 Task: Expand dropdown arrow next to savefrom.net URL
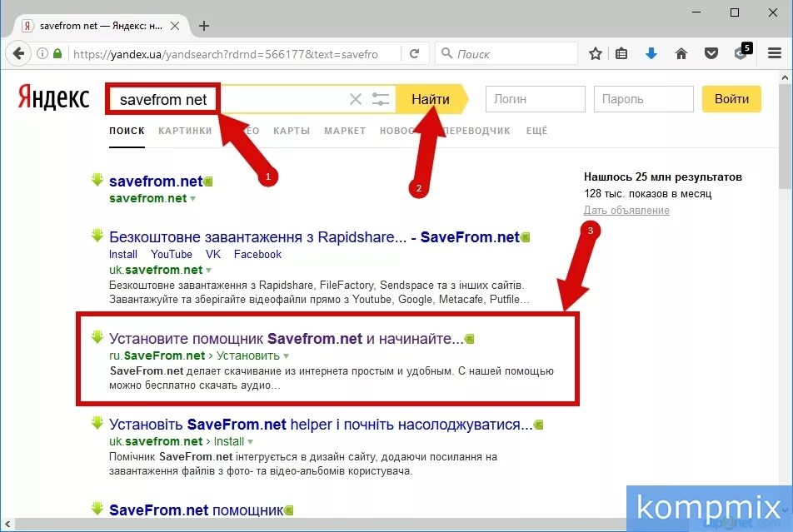click(x=192, y=199)
